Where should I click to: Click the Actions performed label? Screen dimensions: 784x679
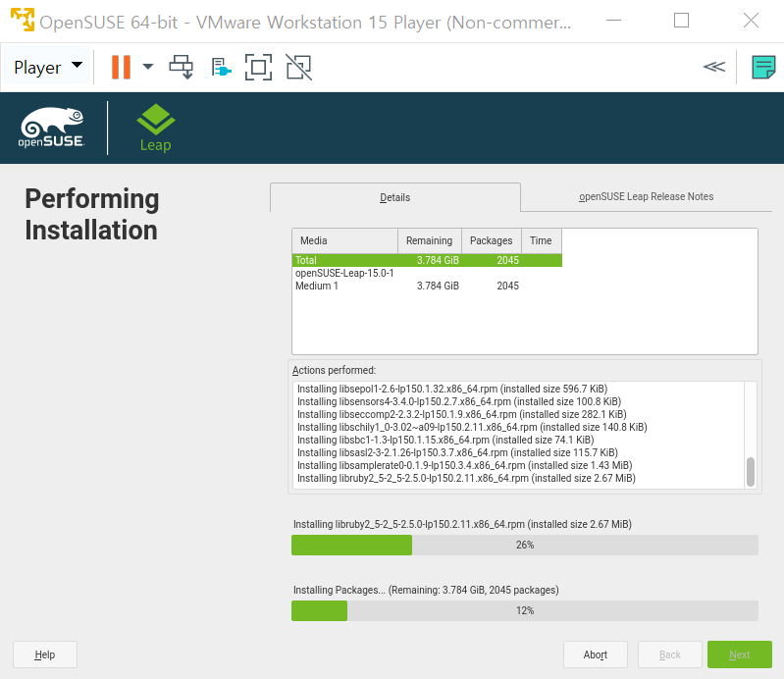[x=334, y=370]
